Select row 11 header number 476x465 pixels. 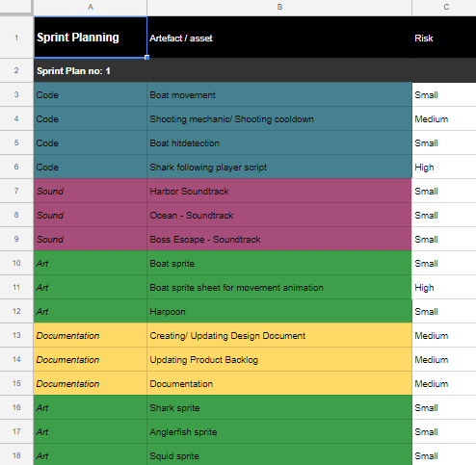16,287
